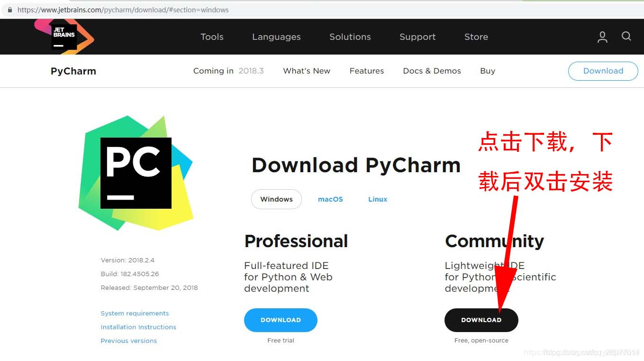Switch to the Linux platform option
This screenshot has height=361, width=644.
[x=377, y=199]
